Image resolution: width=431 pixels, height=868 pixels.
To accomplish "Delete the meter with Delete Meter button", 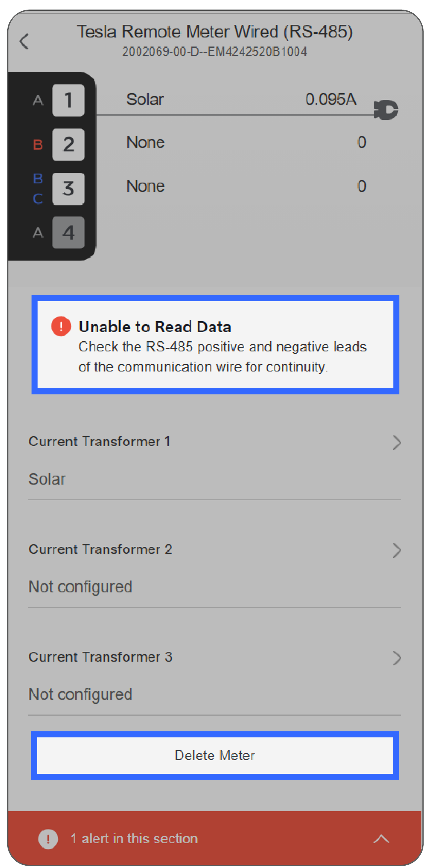I will [215, 755].
